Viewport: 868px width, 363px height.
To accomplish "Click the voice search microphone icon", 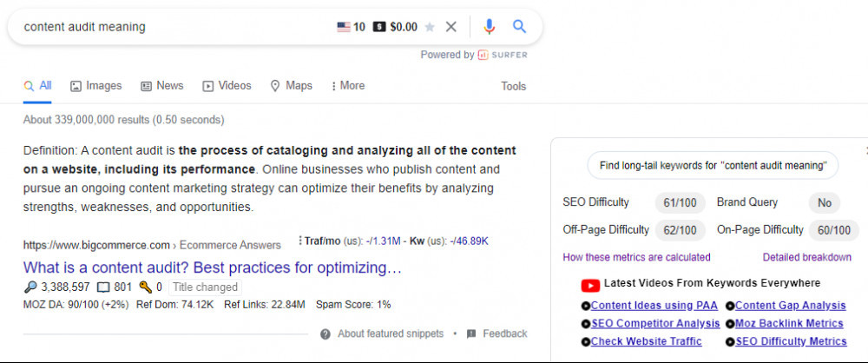I will 489,27.
